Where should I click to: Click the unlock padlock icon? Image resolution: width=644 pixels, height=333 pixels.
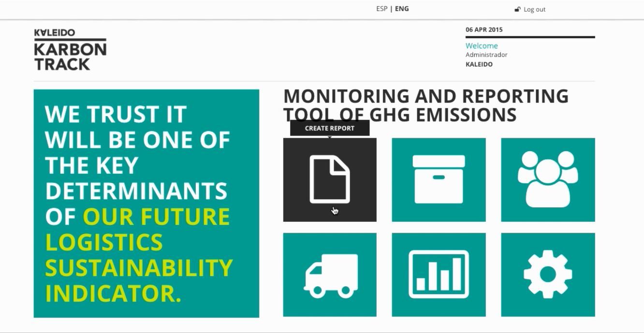coord(517,9)
